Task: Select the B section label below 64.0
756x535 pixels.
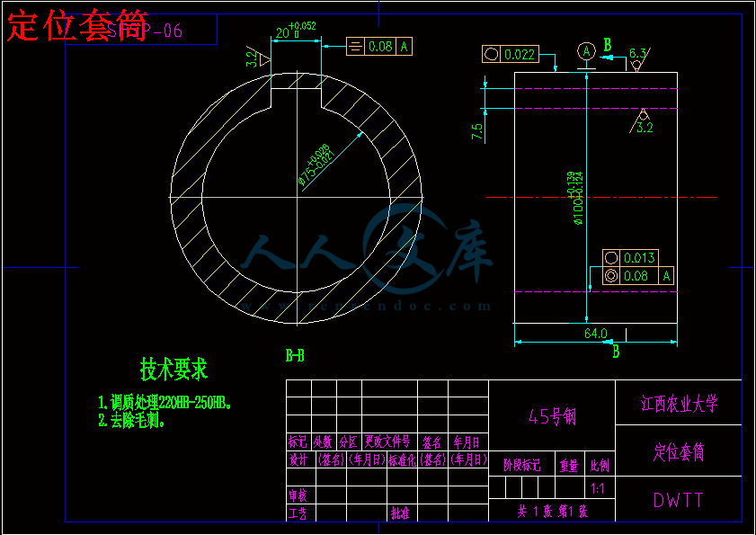Action: point(616,352)
